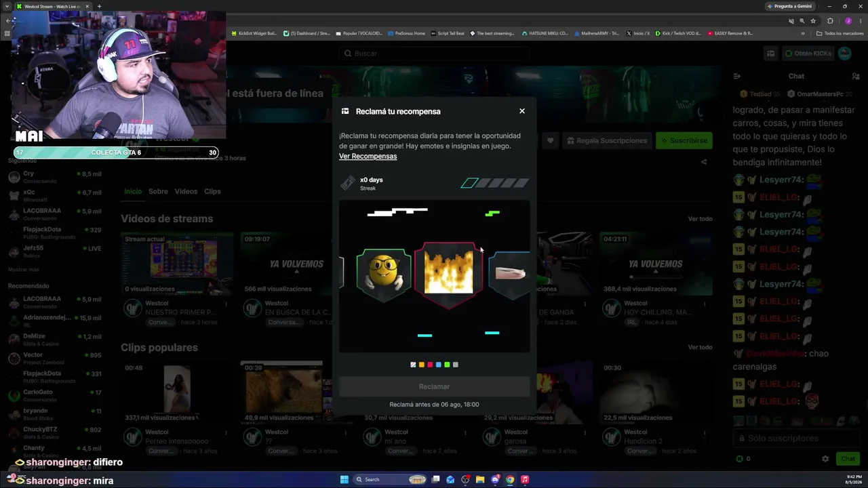Click the green Suscribirse button
868x488 pixels.
click(x=684, y=140)
